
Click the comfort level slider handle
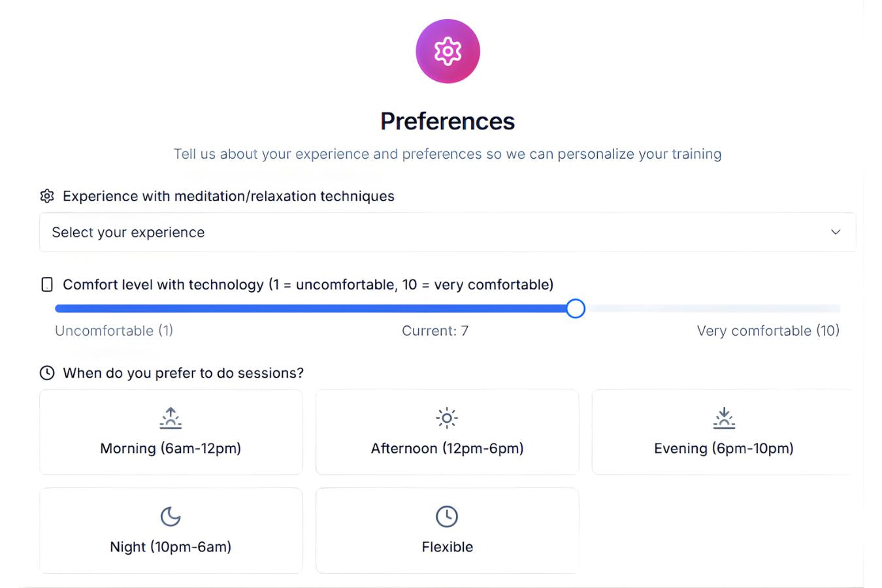576,308
